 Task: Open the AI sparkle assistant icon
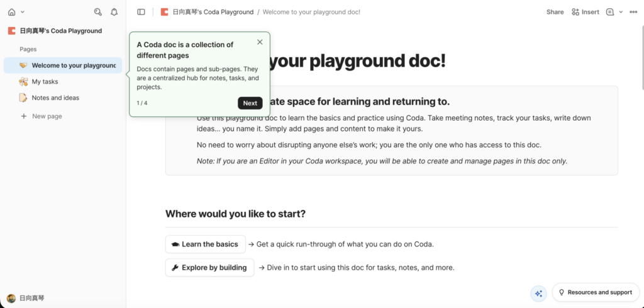pyautogui.click(x=538, y=293)
